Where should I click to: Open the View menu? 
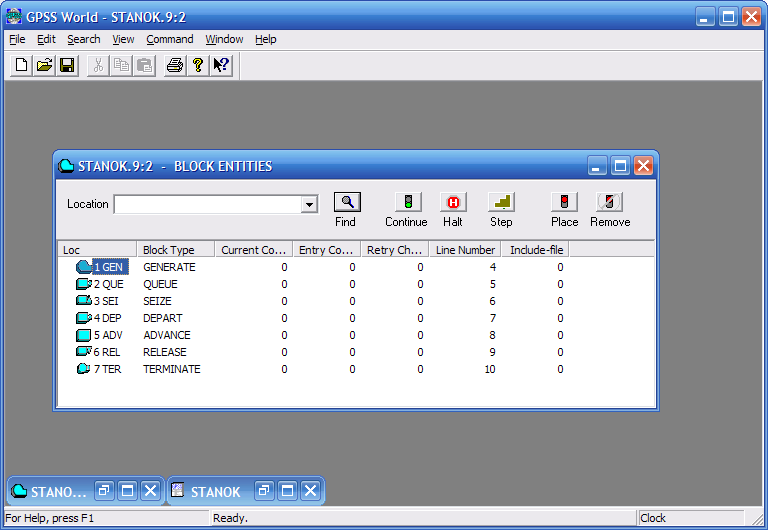pos(123,39)
